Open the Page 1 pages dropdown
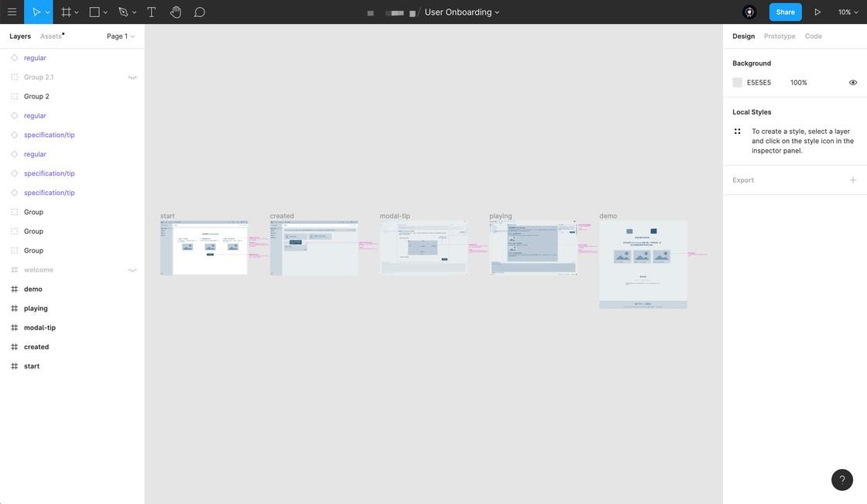Screen dimensions: 867x504 coord(121,36)
